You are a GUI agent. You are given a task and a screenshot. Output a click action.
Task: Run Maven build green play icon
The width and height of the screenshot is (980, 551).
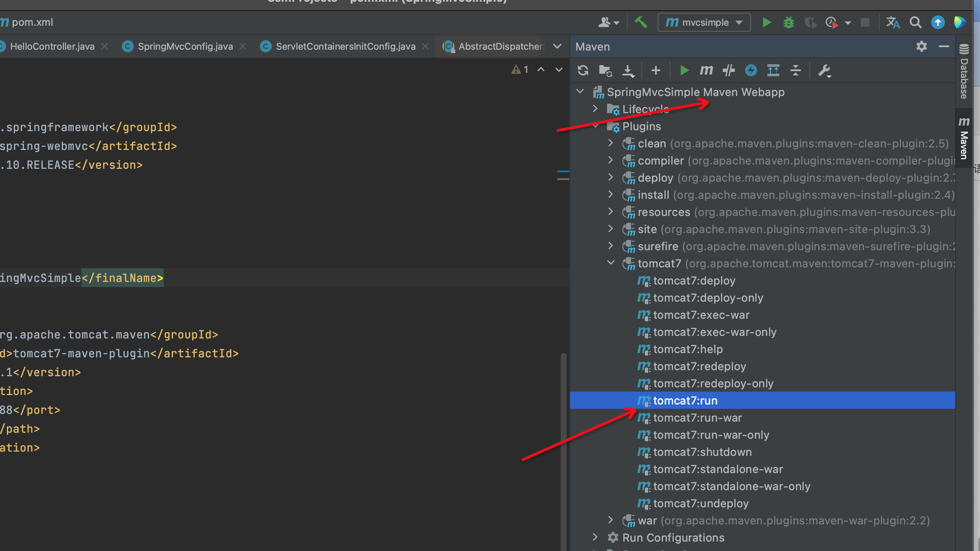[684, 70]
